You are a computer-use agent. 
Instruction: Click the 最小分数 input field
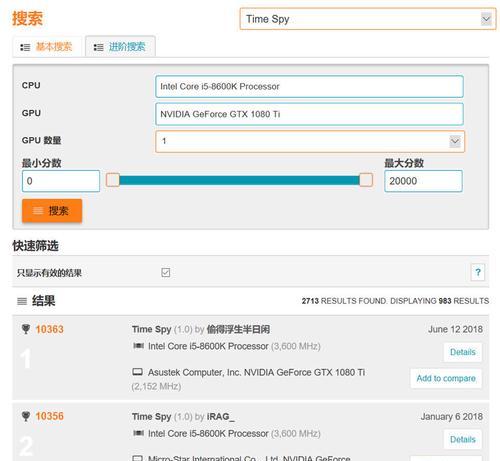61,181
